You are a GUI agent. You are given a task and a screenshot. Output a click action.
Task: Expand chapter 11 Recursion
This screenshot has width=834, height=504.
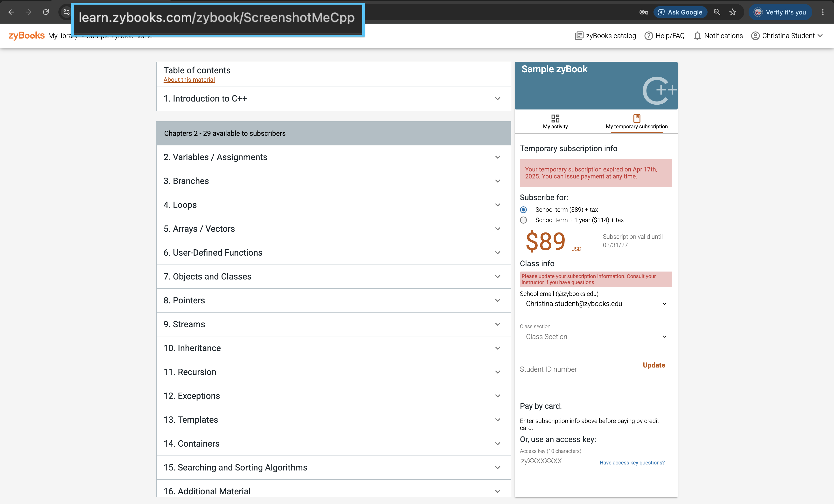(x=334, y=372)
